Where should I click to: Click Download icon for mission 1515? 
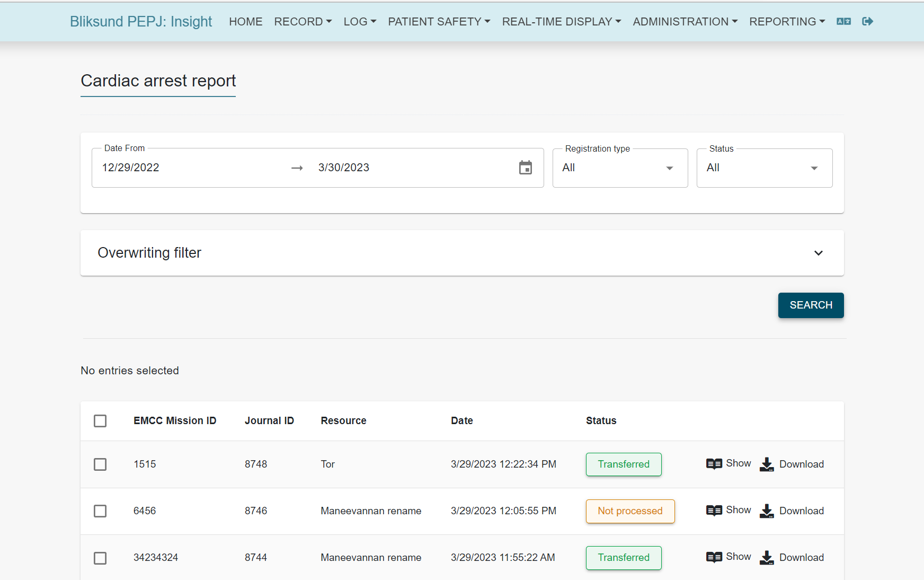coord(767,464)
